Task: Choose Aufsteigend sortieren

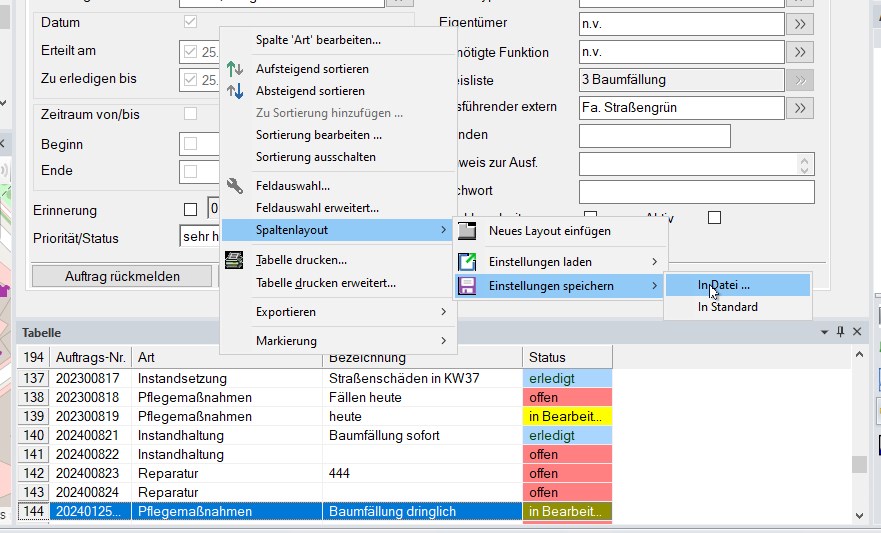Action: [x=338, y=69]
